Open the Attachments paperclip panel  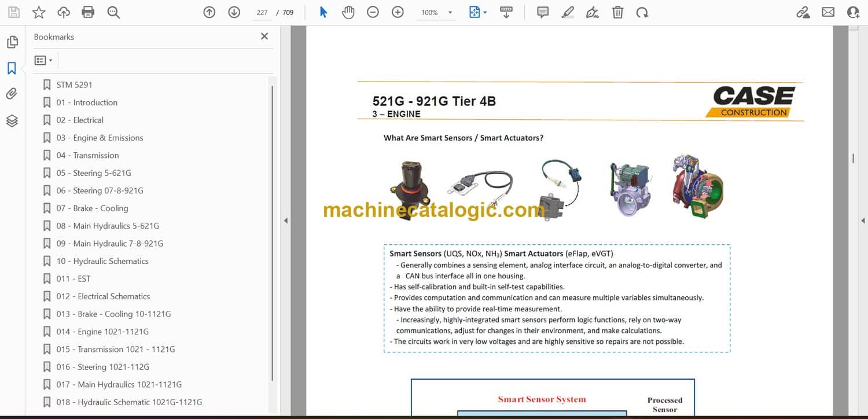[x=12, y=94]
